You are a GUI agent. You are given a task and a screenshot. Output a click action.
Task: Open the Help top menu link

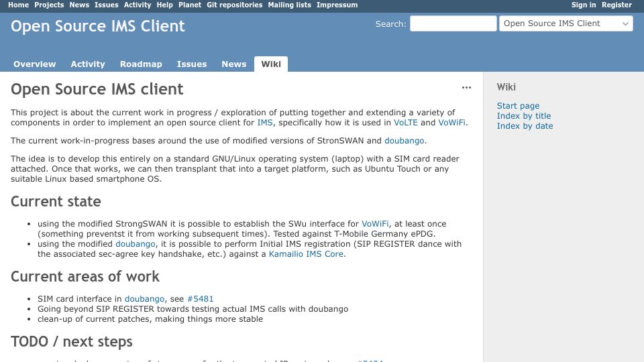pos(165,5)
